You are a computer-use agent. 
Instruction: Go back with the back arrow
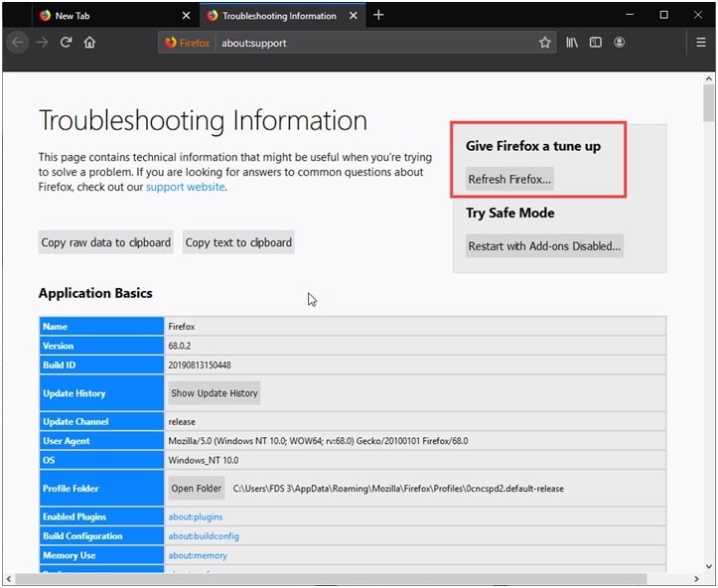coord(18,43)
